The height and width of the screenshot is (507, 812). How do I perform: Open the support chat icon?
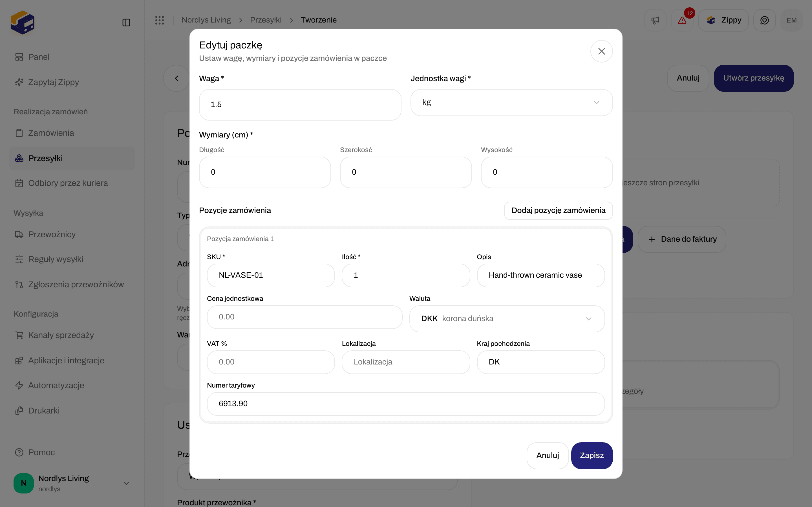tap(764, 20)
